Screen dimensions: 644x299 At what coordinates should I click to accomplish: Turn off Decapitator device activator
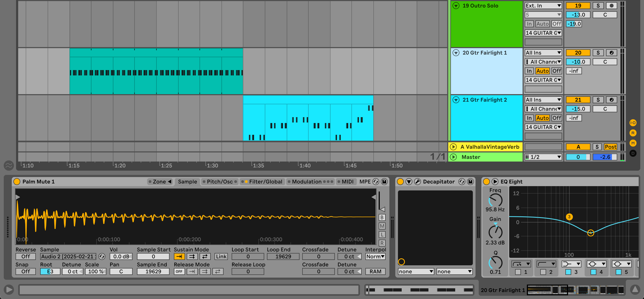[400, 182]
